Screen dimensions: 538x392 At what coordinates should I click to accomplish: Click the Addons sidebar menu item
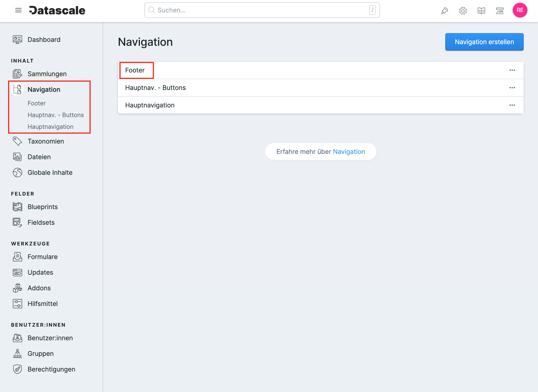point(39,288)
